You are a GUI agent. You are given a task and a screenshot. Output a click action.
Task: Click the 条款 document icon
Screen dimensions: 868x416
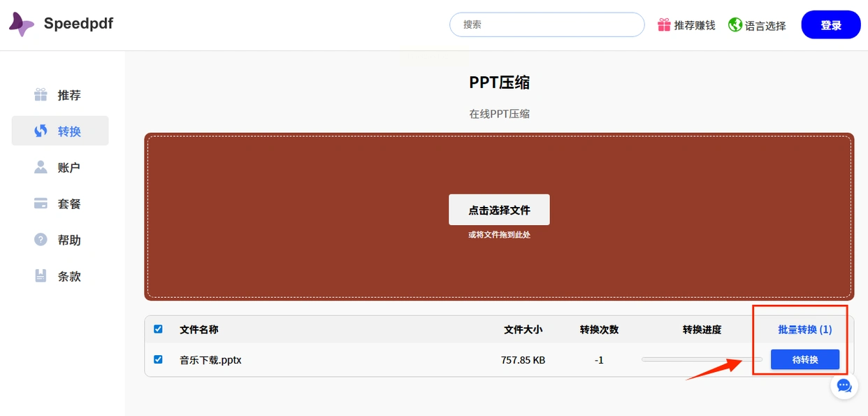(x=41, y=276)
